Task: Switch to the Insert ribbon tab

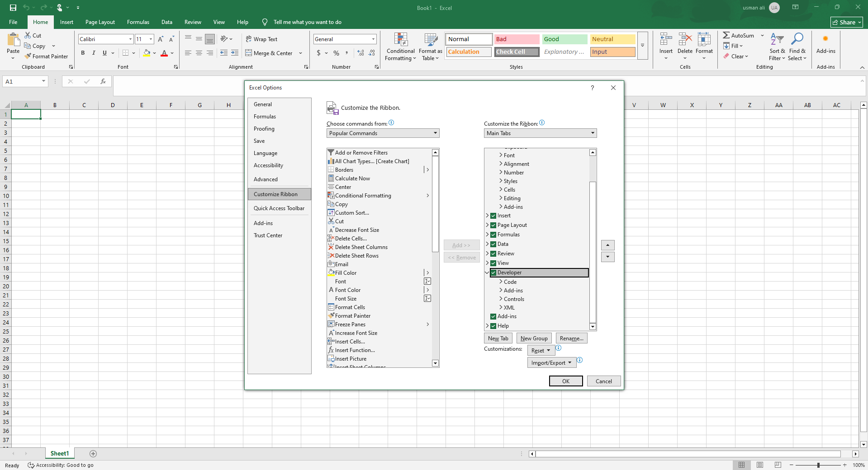Action: tap(66, 22)
